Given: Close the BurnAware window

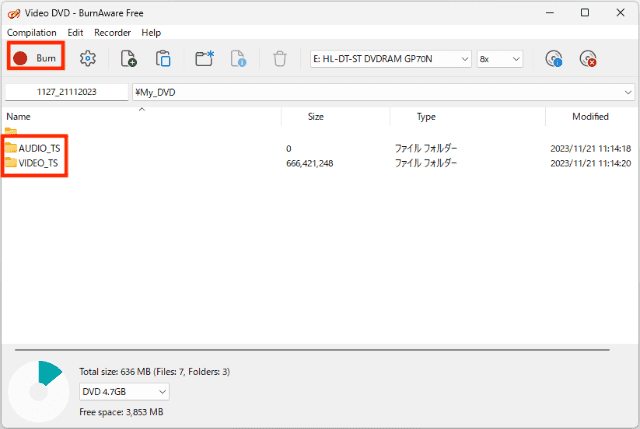Looking at the screenshot, I should click(620, 13).
